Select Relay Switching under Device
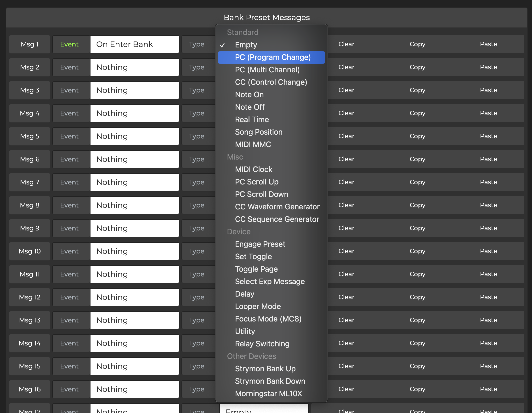Screen dimensions: 532x413 (x=262, y=344)
